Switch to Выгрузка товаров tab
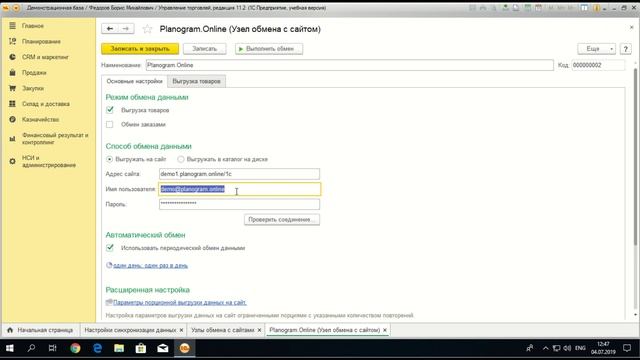Image resolution: width=640 pixels, height=360 pixels. pos(196,81)
